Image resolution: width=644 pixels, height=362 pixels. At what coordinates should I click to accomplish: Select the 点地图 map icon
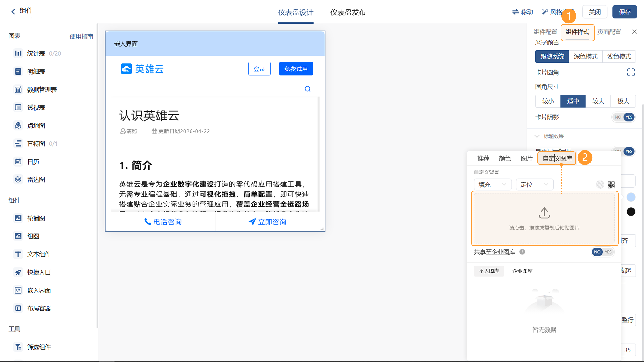[18, 125]
